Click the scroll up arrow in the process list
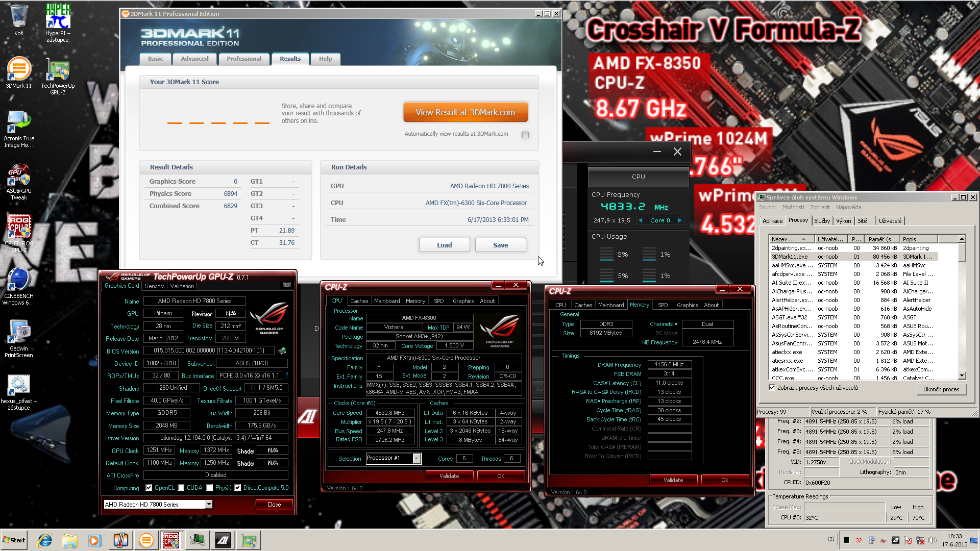The height and width of the screenshot is (551, 980). pyautogui.click(x=962, y=239)
